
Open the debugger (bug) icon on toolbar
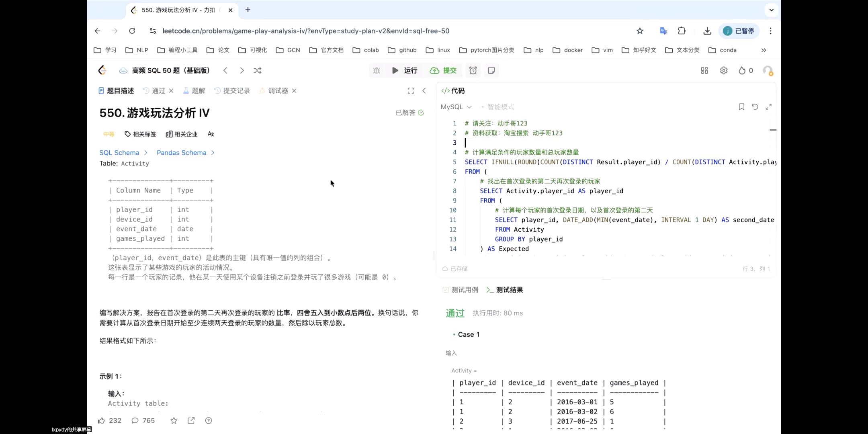(377, 70)
